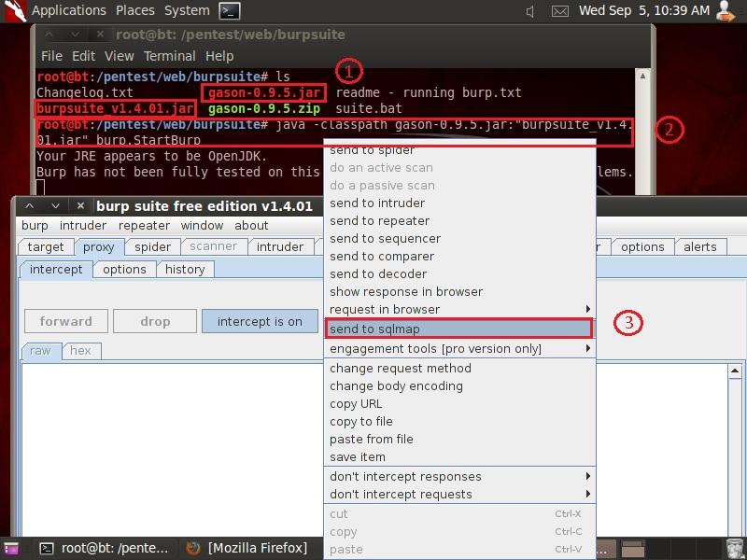
Task: Open the window menu
Action: coord(202,226)
